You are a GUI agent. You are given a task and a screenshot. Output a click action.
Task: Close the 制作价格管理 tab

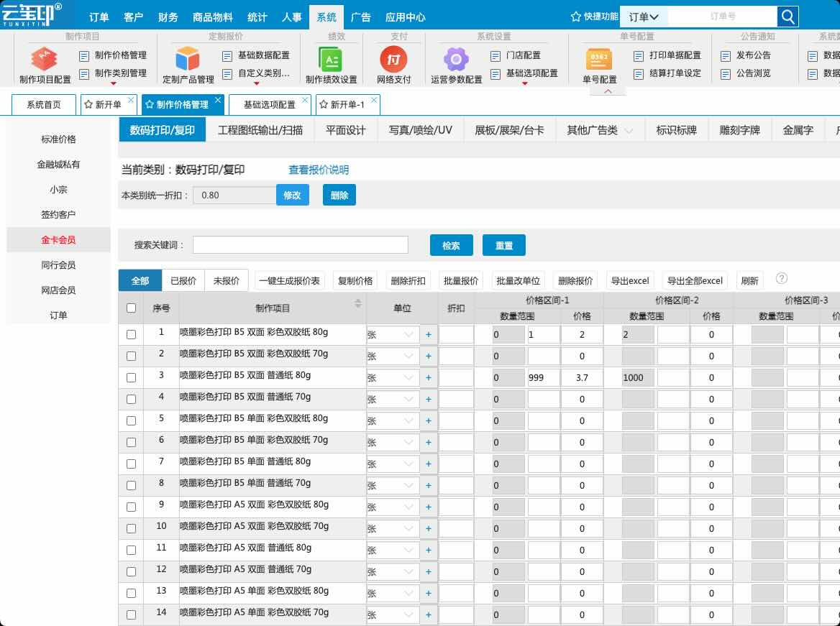(x=218, y=100)
